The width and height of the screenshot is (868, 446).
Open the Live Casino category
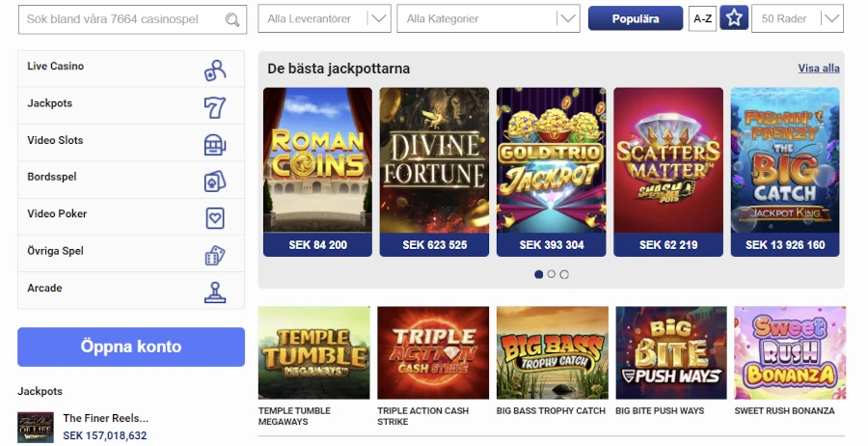click(x=131, y=69)
